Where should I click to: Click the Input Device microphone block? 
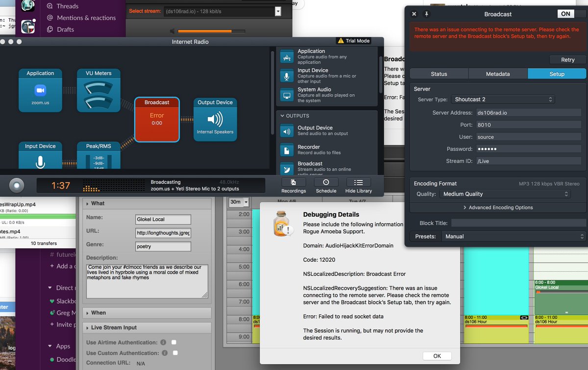(x=40, y=155)
